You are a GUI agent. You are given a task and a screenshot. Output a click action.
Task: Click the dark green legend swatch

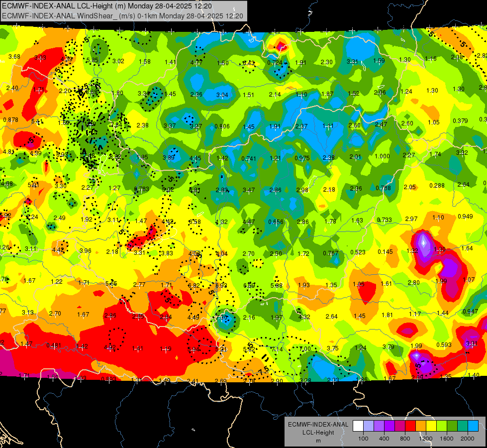(452, 426)
